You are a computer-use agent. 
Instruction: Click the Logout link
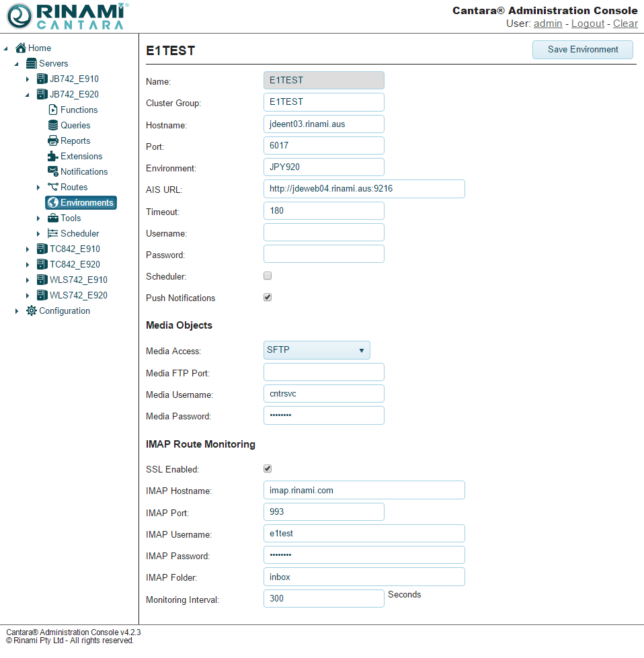pyautogui.click(x=588, y=24)
